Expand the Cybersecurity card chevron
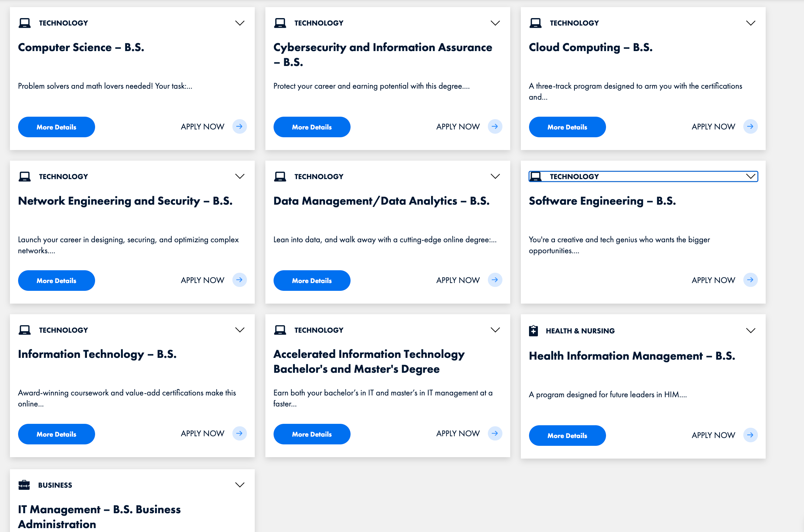This screenshot has width=804, height=532. (x=495, y=23)
